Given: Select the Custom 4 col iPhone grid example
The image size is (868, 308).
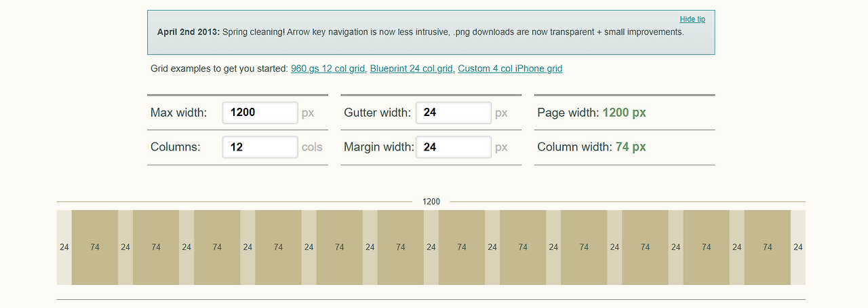Looking at the screenshot, I should pos(510,69).
